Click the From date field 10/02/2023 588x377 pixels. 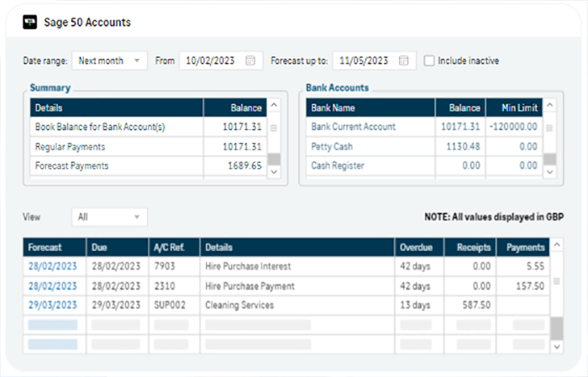pyautogui.click(x=221, y=60)
